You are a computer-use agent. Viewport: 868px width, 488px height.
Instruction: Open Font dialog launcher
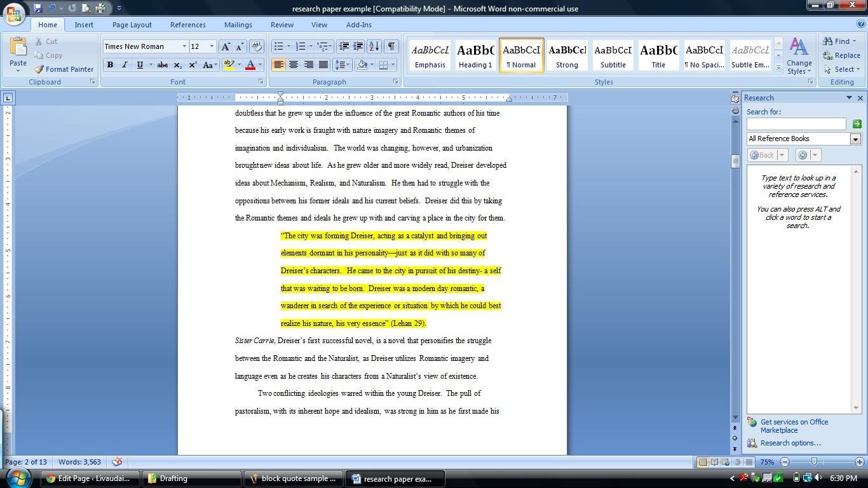pos(261,82)
